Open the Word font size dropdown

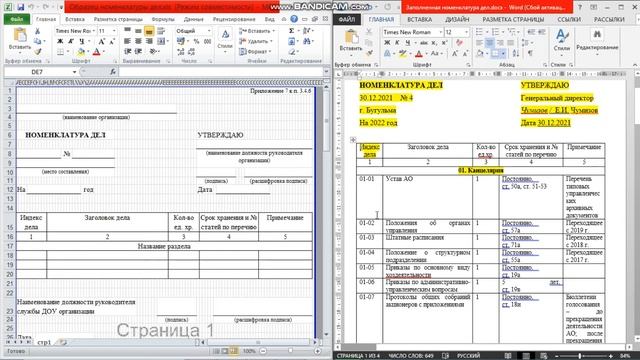tap(466, 32)
